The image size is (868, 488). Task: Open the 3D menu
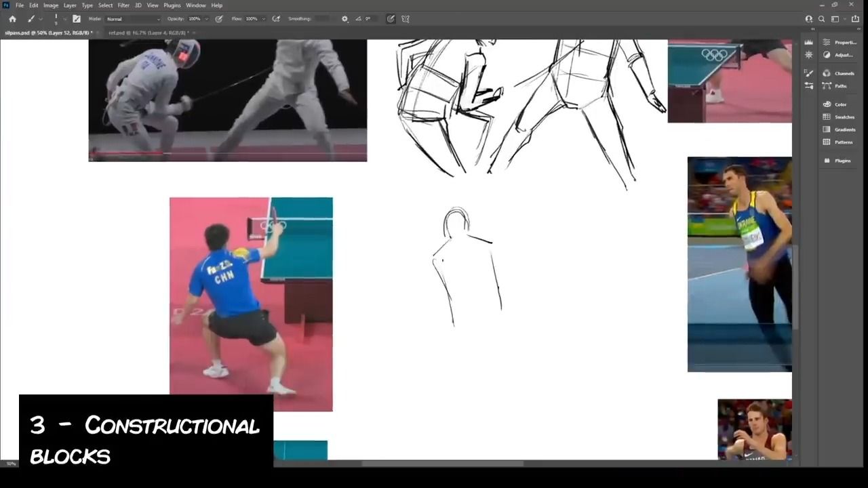pos(138,5)
